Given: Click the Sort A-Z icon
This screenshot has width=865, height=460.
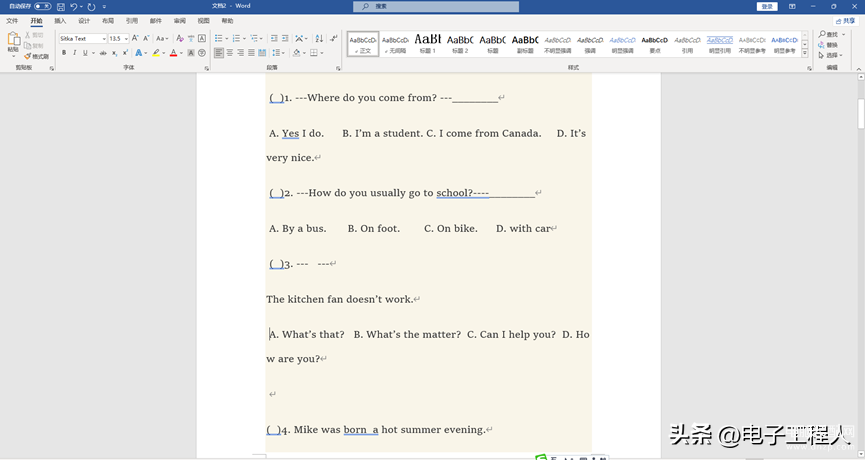Looking at the screenshot, I should click(319, 38).
